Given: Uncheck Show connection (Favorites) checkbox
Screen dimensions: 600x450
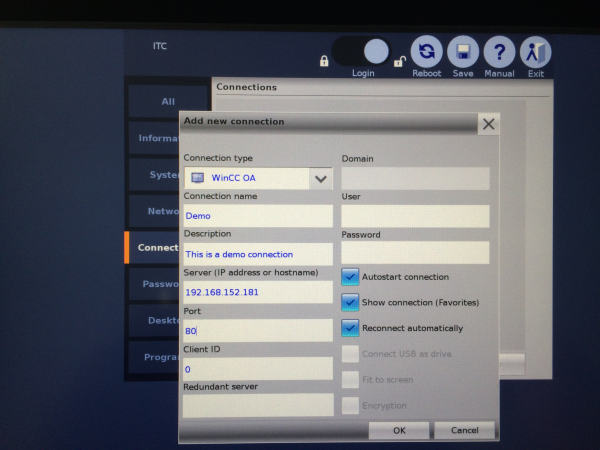Looking at the screenshot, I should point(350,302).
